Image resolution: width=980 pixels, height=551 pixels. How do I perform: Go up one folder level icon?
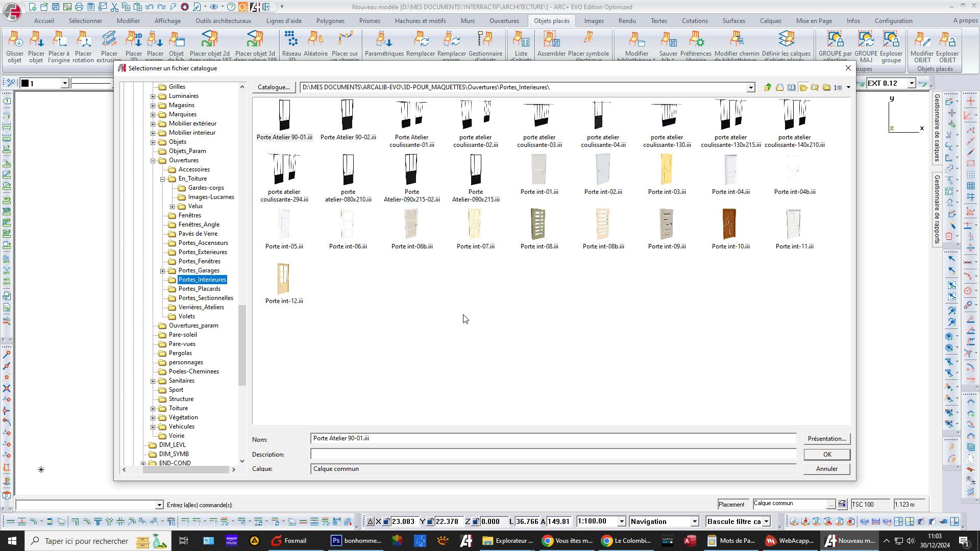pos(768,87)
